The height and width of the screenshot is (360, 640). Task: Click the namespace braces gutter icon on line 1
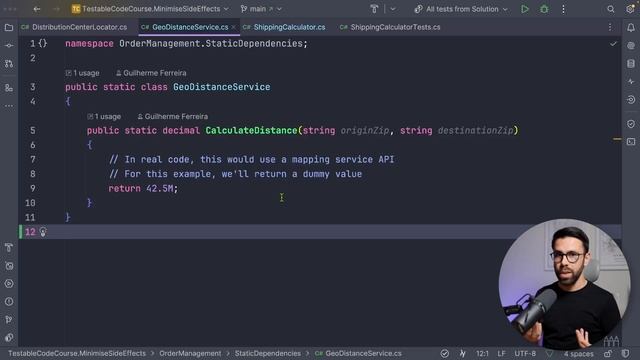(43, 43)
